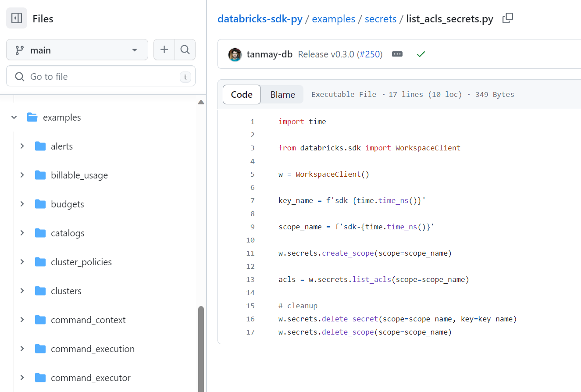
Task: Stay on the Code tab
Action: (242, 94)
